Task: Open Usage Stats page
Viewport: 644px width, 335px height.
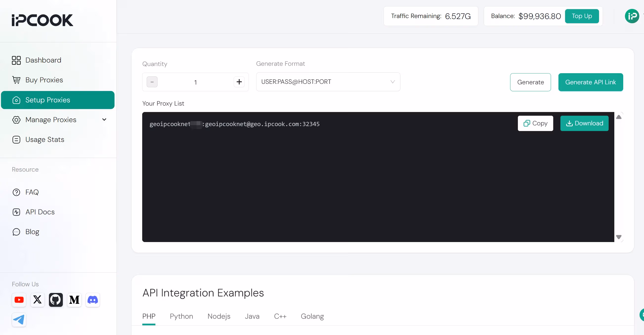Action: pyautogui.click(x=45, y=139)
